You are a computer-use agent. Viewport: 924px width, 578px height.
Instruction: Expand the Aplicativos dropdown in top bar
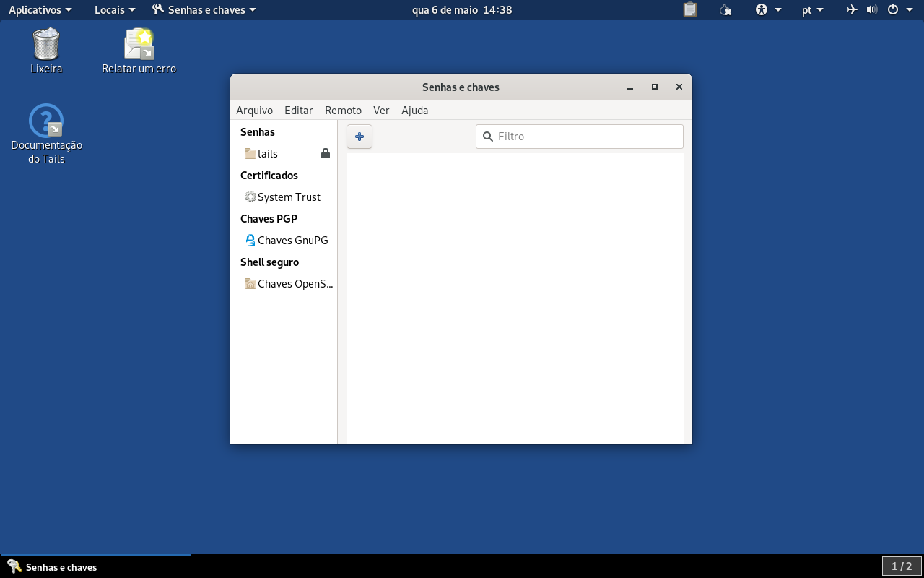click(x=40, y=10)
